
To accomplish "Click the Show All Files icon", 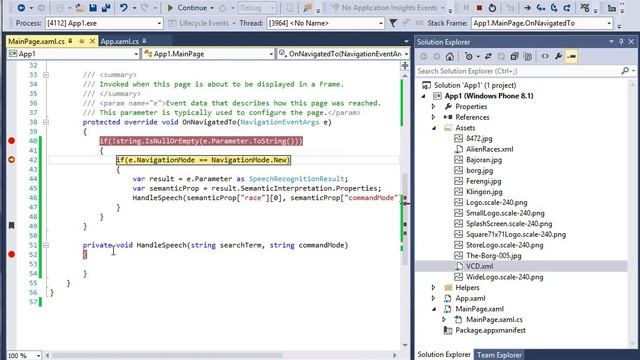I will pyautogui.click(x=528, y=56).
